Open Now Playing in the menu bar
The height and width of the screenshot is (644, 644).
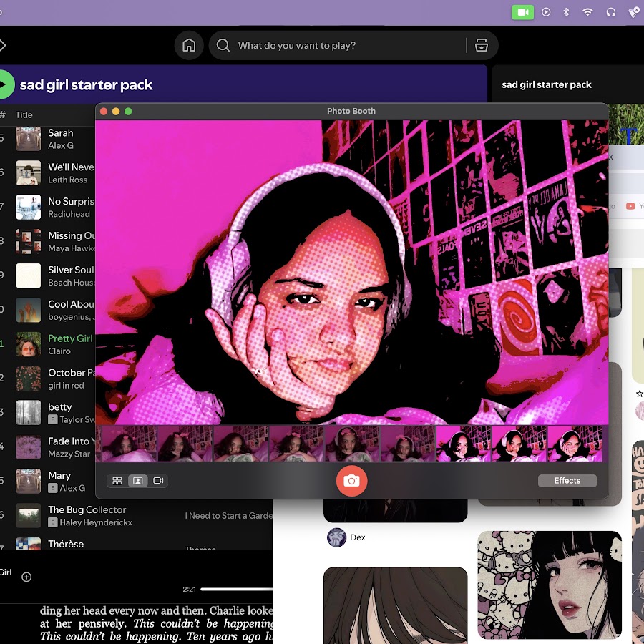click(546, 12)
